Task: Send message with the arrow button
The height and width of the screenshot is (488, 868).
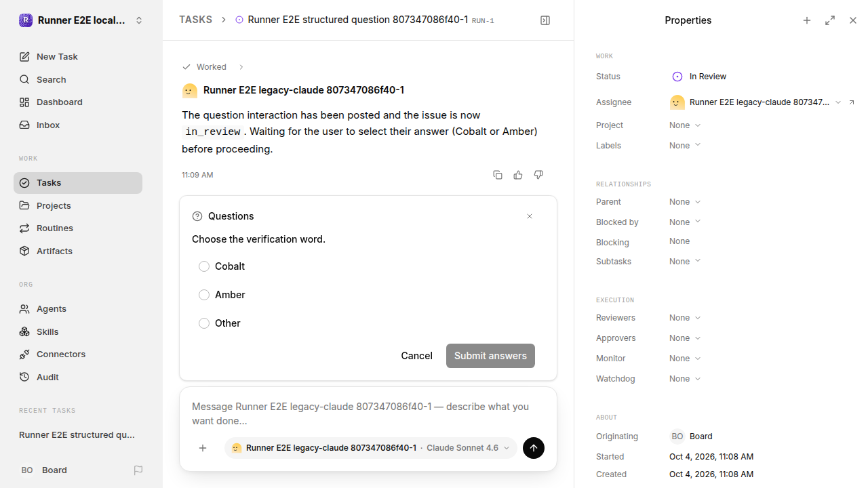Action: tap(534, 448)
